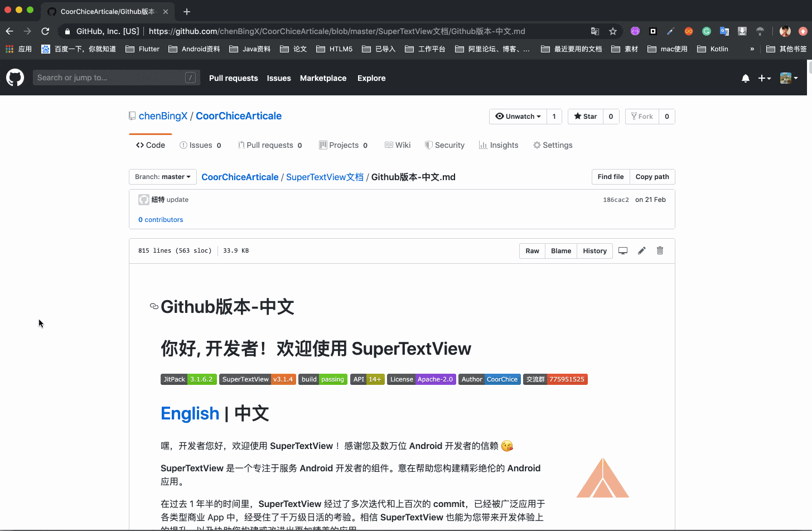Viewport: 812px width, 531px height.
Task: Open the file History
Action: [x=594, y=251]
